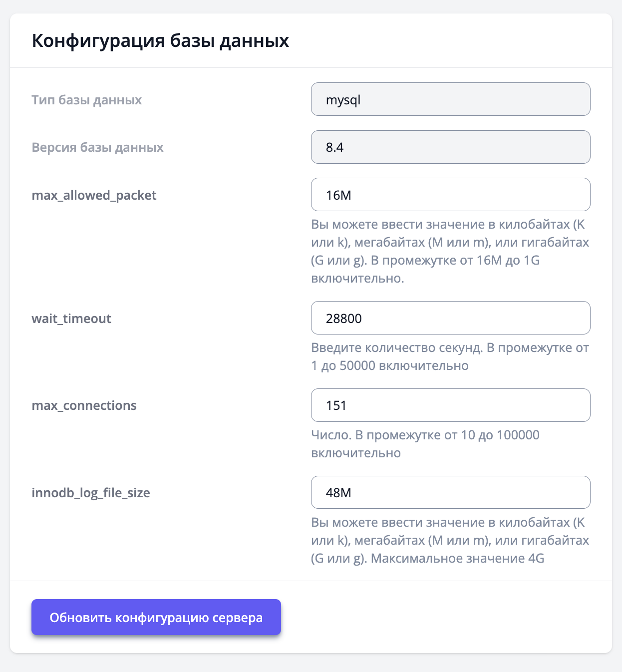This screenshot has height=672, width=622.
Task: Click the database type field showing mysql
Action: pos(450,99)
